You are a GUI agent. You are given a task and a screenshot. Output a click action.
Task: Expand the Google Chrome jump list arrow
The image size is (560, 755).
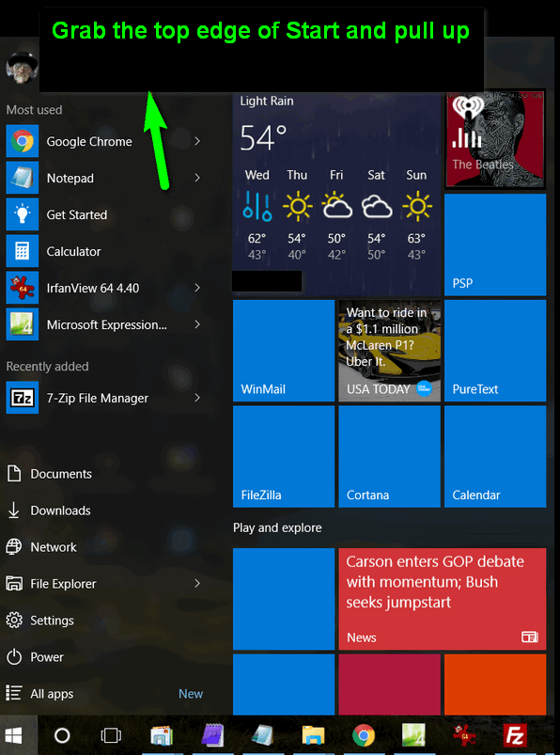(x=197, y=141)
